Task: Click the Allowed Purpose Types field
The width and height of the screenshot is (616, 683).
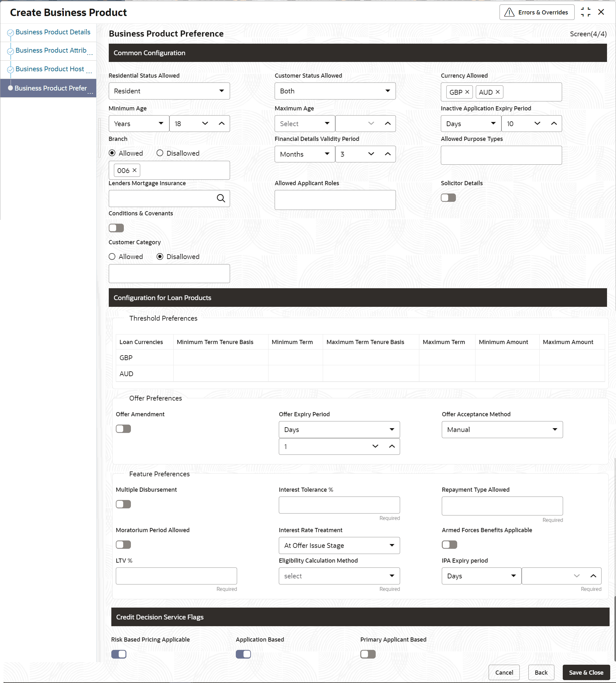Action: (501, 155)
